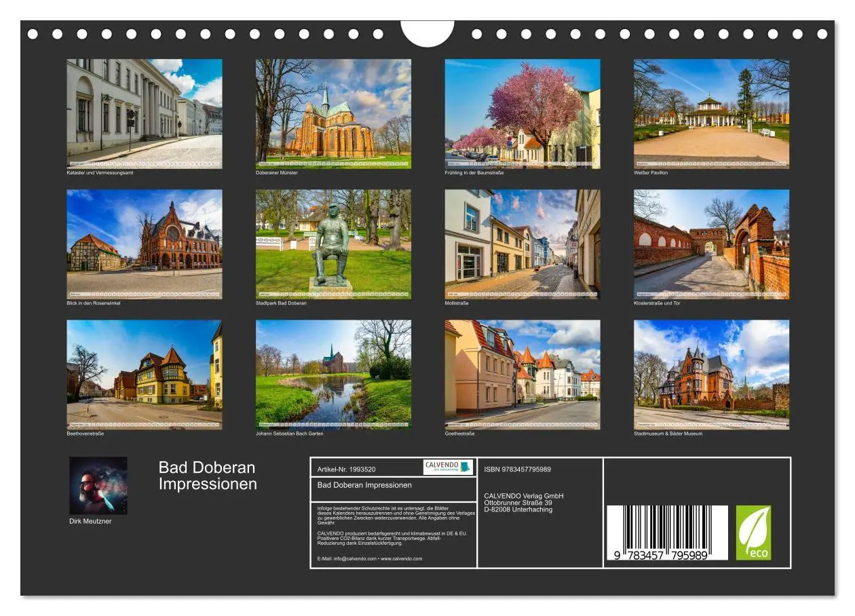Click the caption 'Blick in den Rosenwinkel'
Viewport: 855px width, 616px height.
pyautogui.click(x=94, y=303)
